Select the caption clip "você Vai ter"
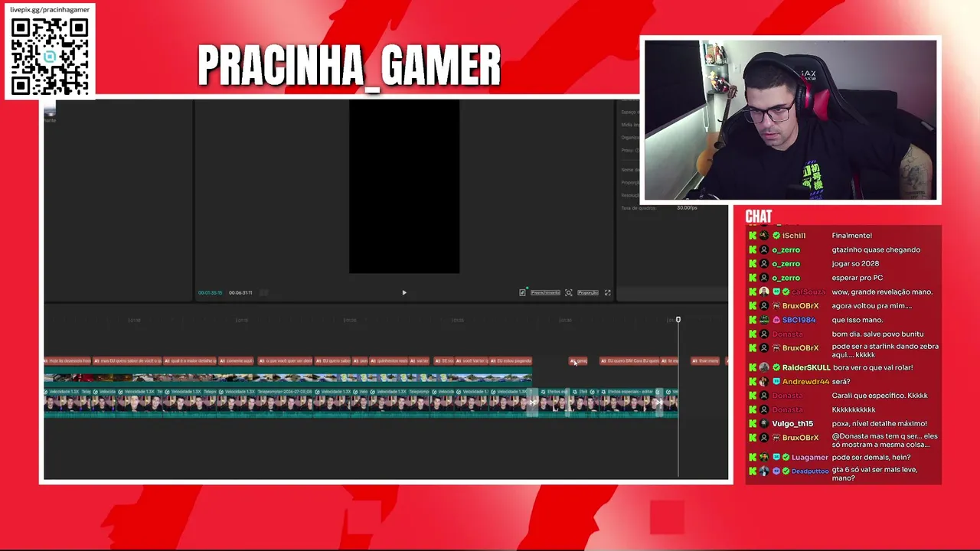The image size is (980, 551). pyautogui.click(x=472, y=360)
